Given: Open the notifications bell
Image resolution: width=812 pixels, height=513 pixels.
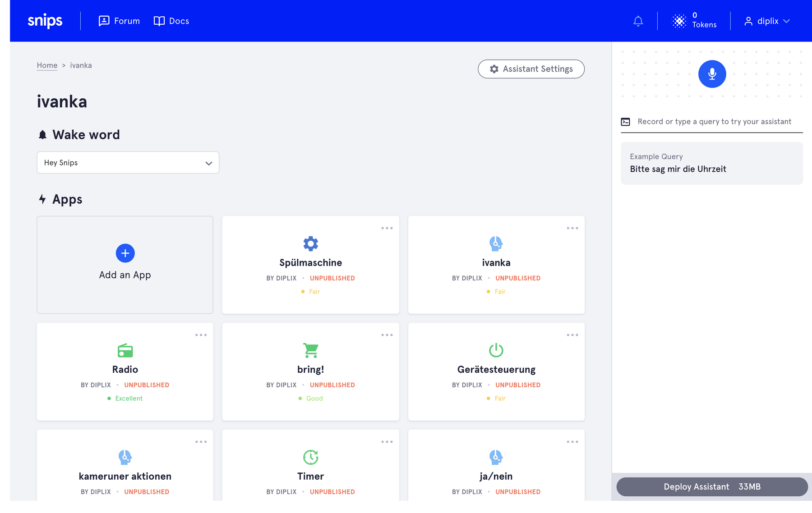Looking at the screenshot, I should click(x=638, y=21).
